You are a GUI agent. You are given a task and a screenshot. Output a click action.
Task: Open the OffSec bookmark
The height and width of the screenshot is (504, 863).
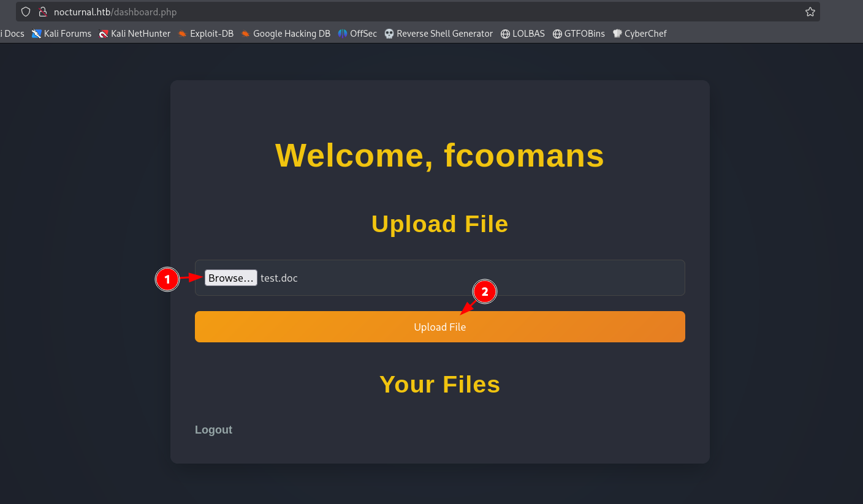[357, 34]
